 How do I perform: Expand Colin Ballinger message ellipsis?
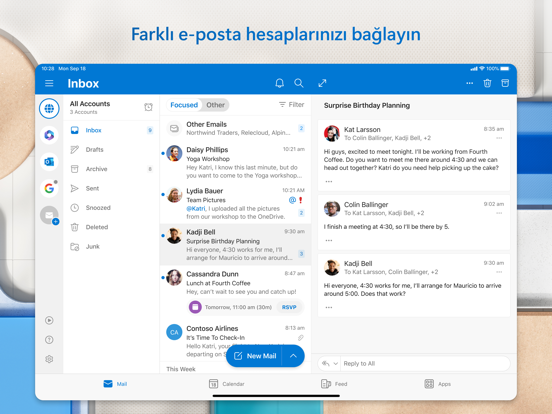(x=329, y=240)
